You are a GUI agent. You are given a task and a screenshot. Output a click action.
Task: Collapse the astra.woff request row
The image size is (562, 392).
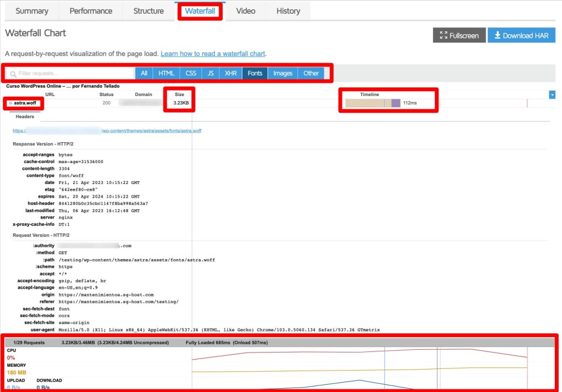(x=10, y=103)
